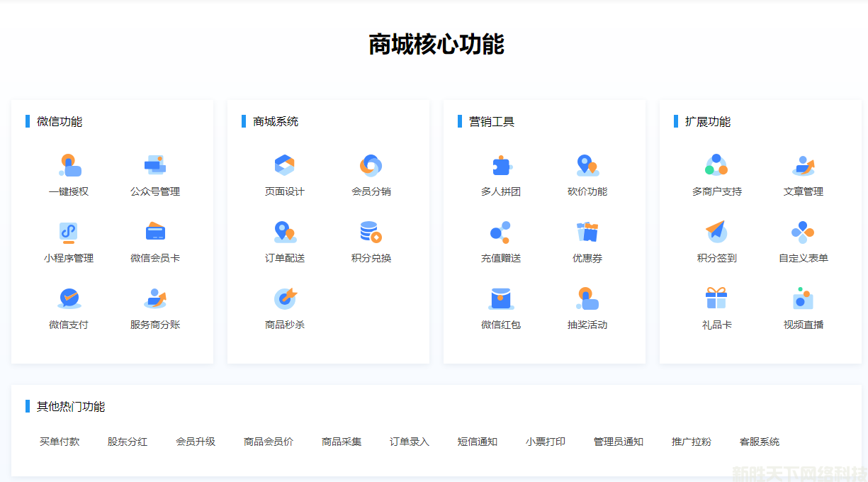
Task: Select the 营销工具 section heading
Action: tap(492, 122)
